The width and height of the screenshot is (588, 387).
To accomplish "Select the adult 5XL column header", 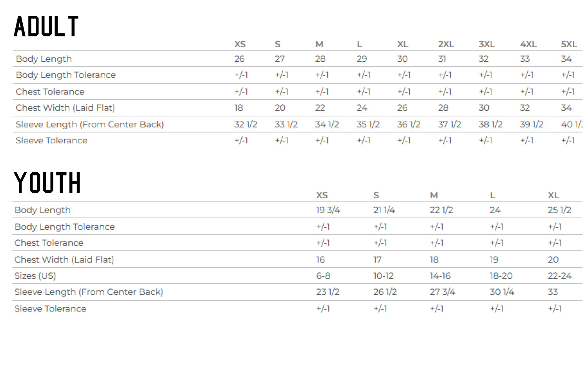I will (569, 44).
